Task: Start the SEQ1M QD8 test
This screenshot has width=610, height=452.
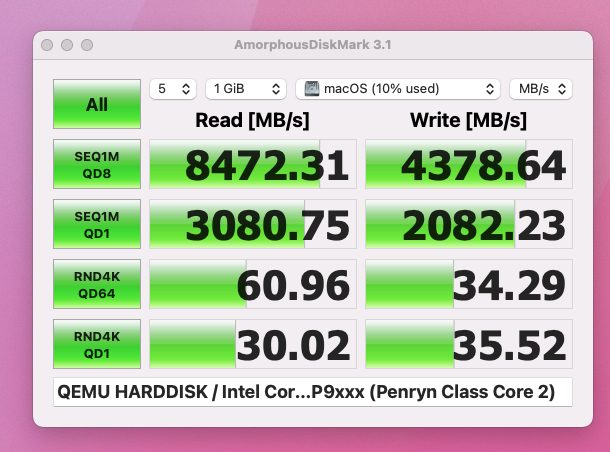Action: pos(97,164)
